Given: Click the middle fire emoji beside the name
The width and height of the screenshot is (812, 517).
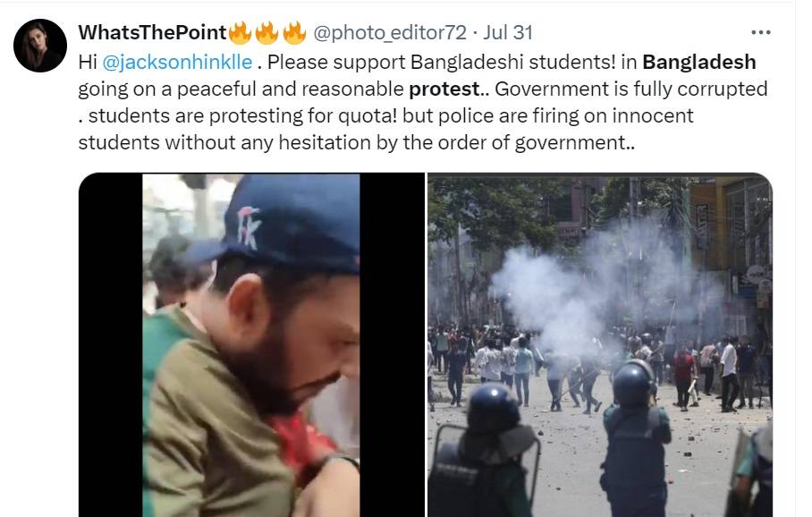Looking at the screenshot, I should click(x=266, y=32).
